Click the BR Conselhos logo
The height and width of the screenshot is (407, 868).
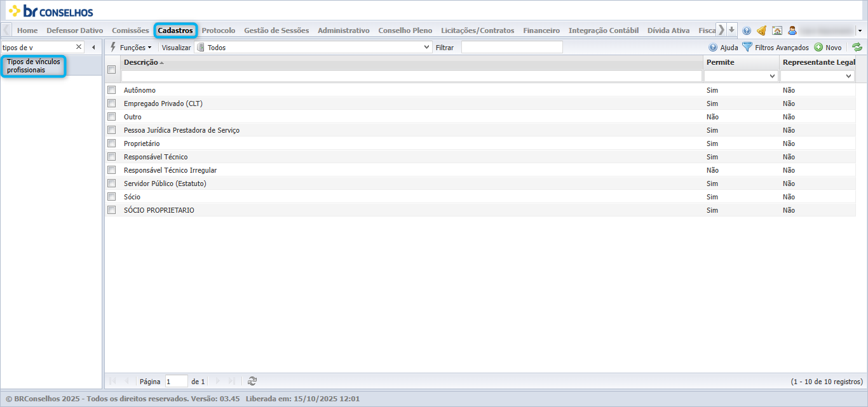coord(51,11)
